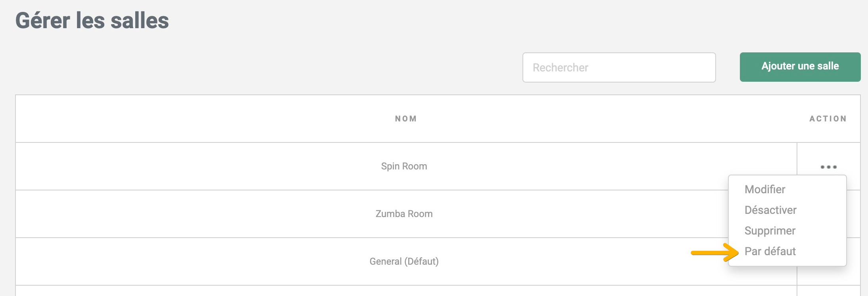Screen dimensions: 868x296
Task: Select the Zumba Room entry
Action: pyautogui.click(x=404, y=214)
